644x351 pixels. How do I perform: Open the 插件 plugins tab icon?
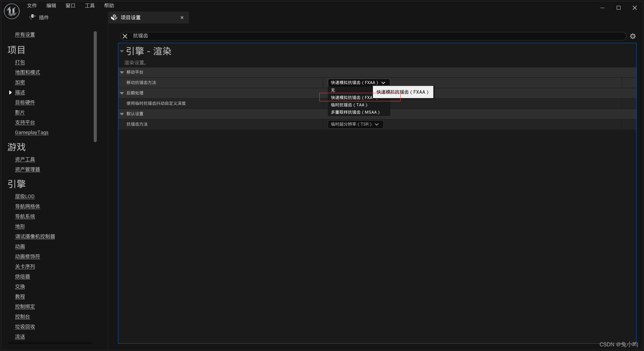click(x=32, y=17)
